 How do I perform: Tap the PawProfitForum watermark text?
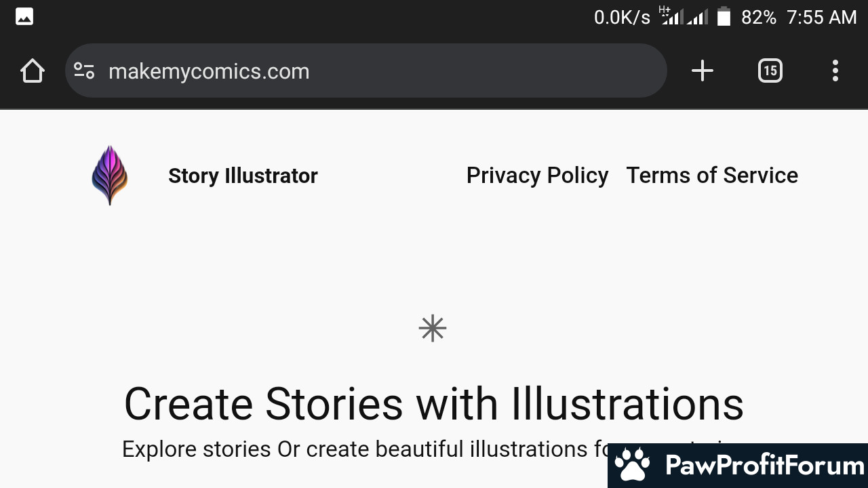[x=764, y=466]
